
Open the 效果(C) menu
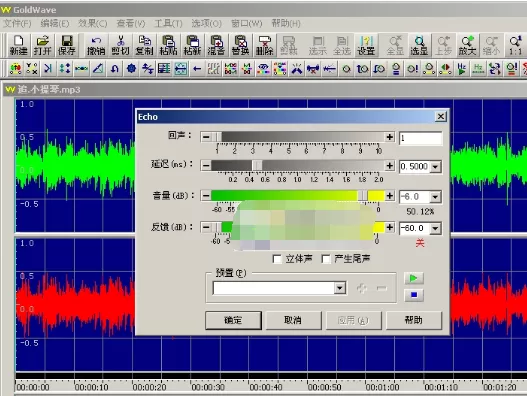pyautogui.click(x=92, y=24)
